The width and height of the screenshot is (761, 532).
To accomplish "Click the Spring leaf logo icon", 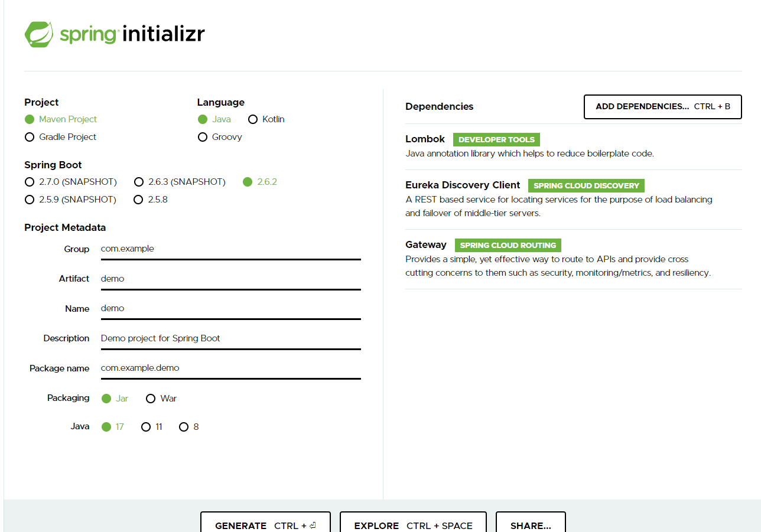I will (39, 34).
